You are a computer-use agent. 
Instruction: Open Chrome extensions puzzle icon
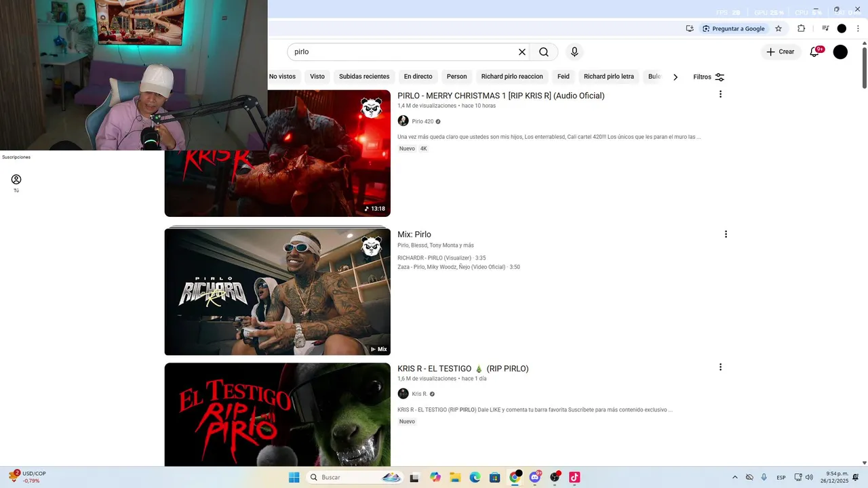point(801,28)
